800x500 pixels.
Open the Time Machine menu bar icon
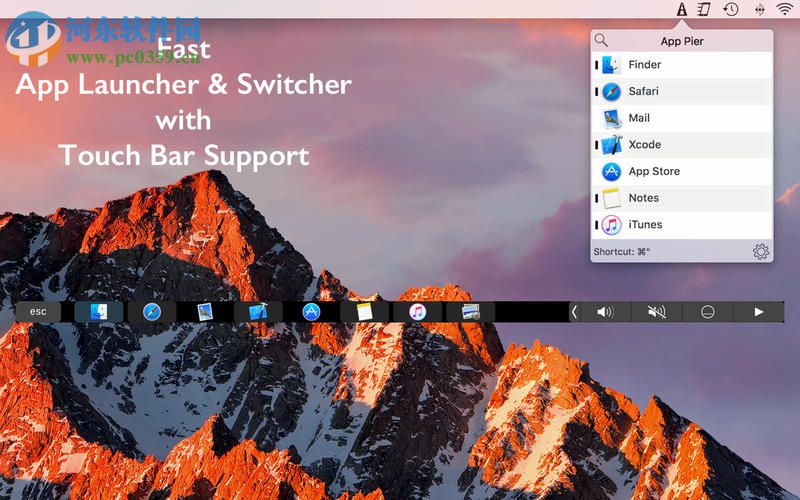pyautogui.click(x=731, y=9)
